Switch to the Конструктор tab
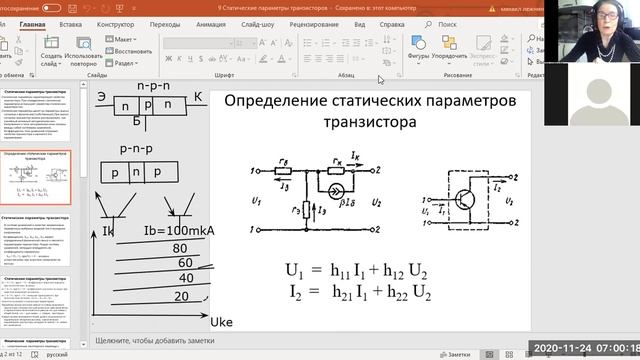The image size is (640, 360). click(115, 24)
